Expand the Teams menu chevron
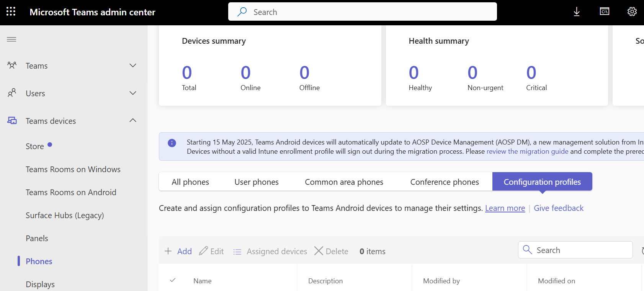 (133, 66)
